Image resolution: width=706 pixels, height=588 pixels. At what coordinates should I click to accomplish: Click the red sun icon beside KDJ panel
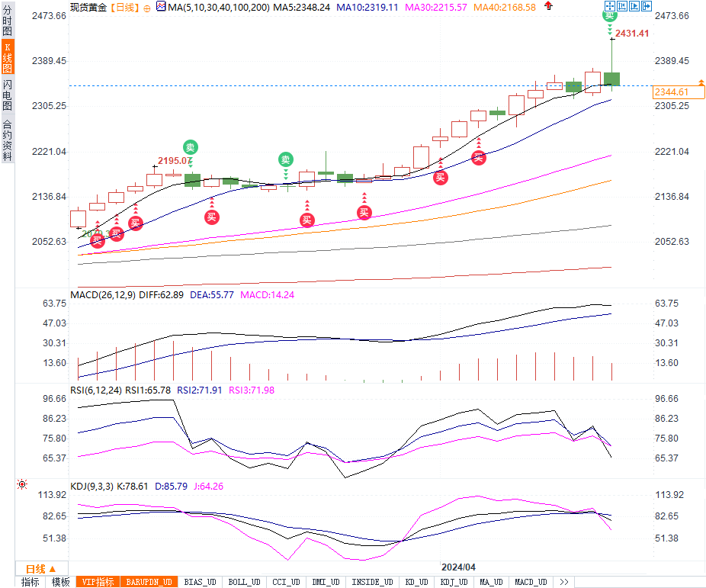(x=22, y=484)
